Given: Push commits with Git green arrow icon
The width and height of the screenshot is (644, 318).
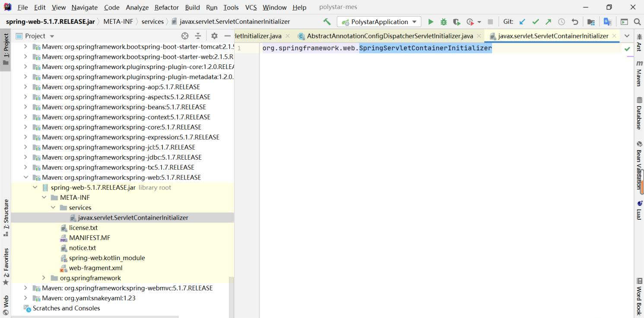Looking at the screenshot, I should (x=549, y=22).
